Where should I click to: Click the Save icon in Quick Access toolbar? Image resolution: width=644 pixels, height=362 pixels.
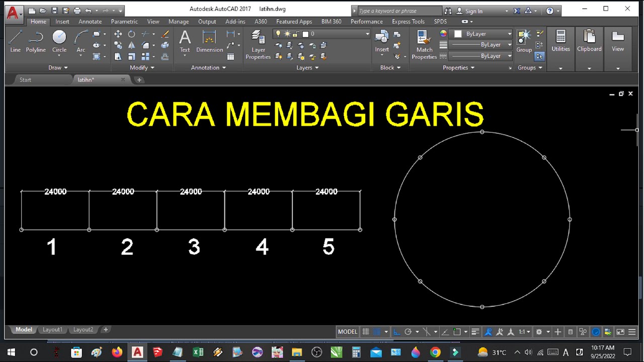pyautogui.click(x=54, y=11)
